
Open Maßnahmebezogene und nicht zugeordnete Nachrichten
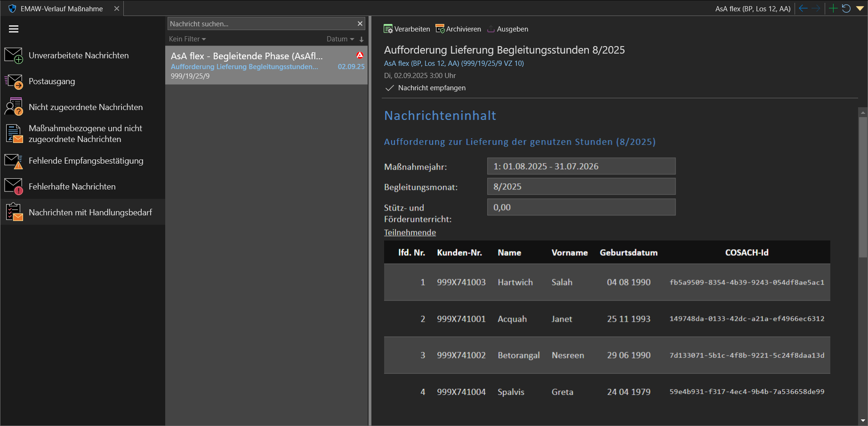[x=83, y=134]
